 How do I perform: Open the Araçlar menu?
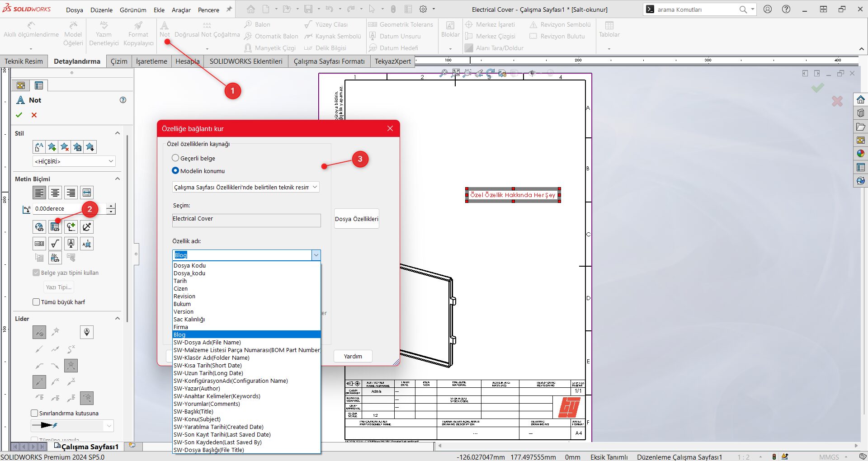click(x=181, y=10)
